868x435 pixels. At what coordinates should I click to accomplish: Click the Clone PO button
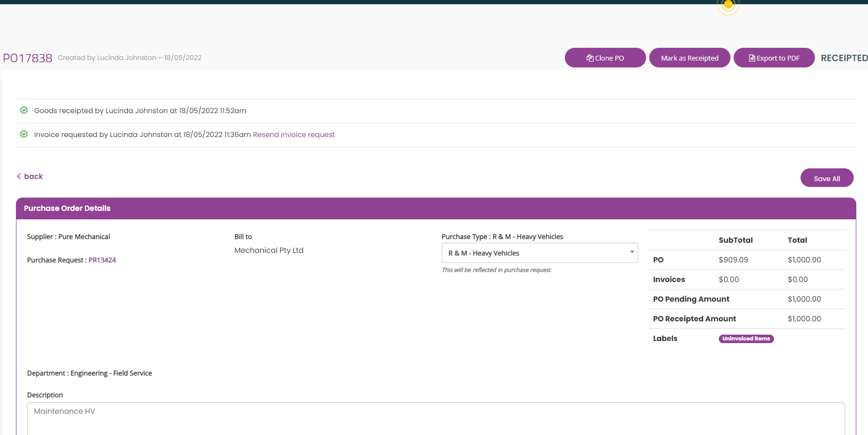tap(605, 58)
